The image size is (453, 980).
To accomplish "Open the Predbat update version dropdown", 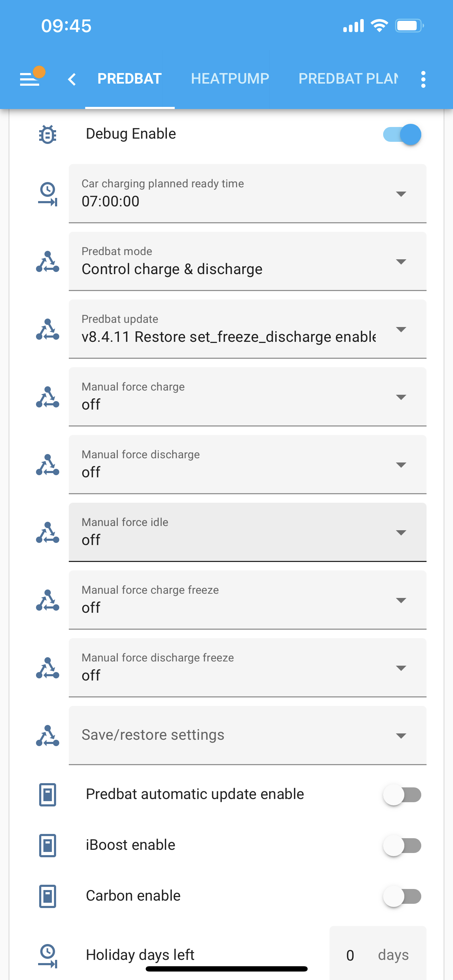I will point(247,329).
